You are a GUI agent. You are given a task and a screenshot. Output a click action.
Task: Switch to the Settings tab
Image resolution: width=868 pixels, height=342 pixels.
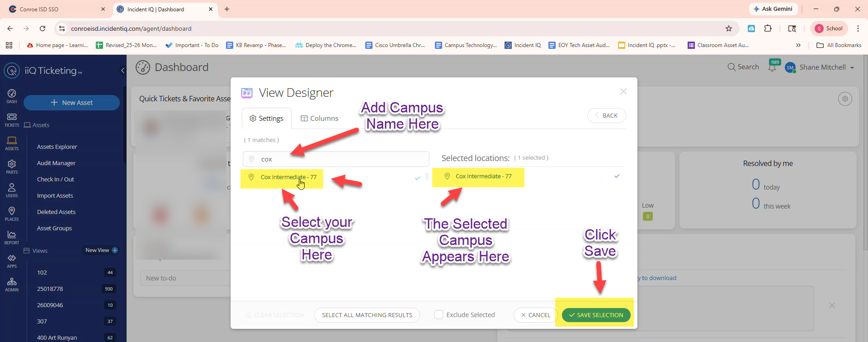pyautogui.click(x=267, y=118)
